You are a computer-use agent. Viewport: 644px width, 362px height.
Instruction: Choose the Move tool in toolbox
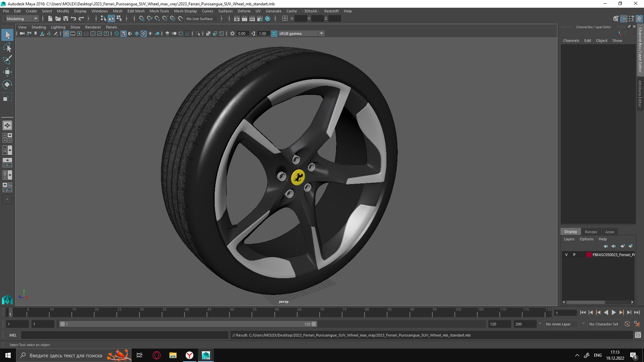7,72
